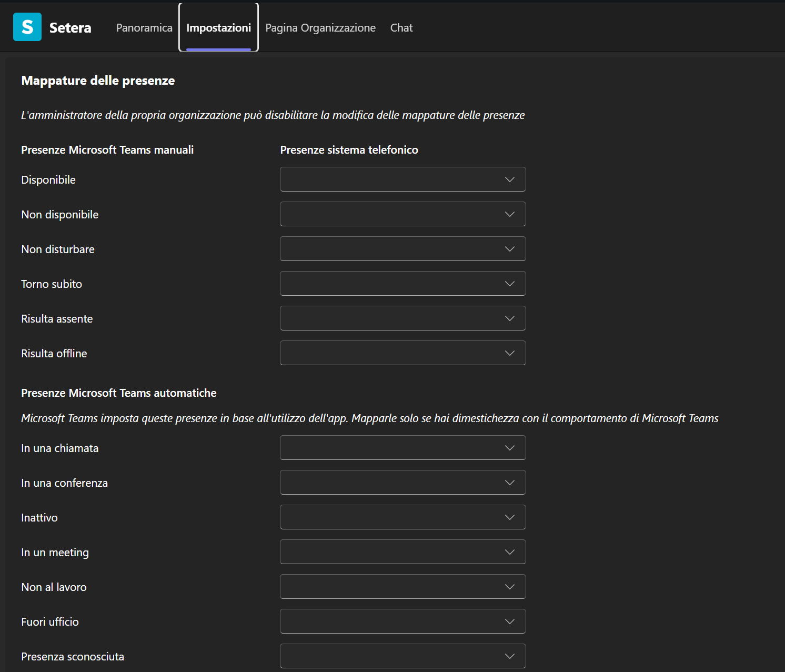This screenshot has height=672, width=785.
Task: Open the Panoramica tab
Action: click(144, 28)
